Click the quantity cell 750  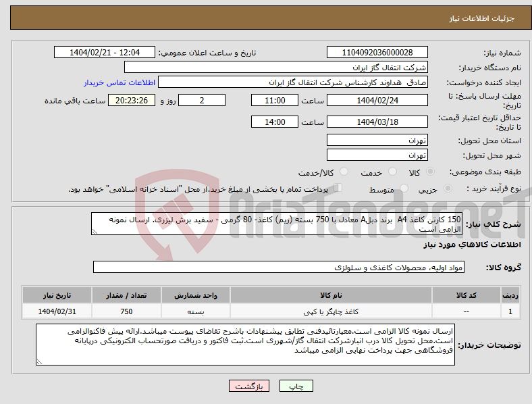126,311
